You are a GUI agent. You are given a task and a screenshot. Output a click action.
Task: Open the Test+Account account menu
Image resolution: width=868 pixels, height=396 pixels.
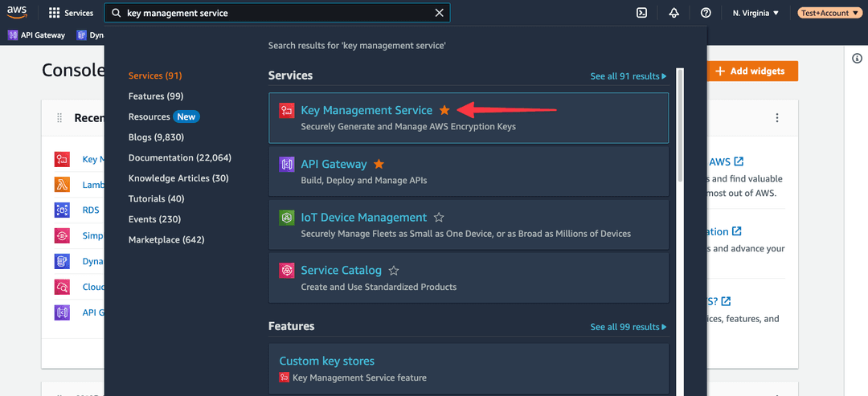tap(827, 13)
